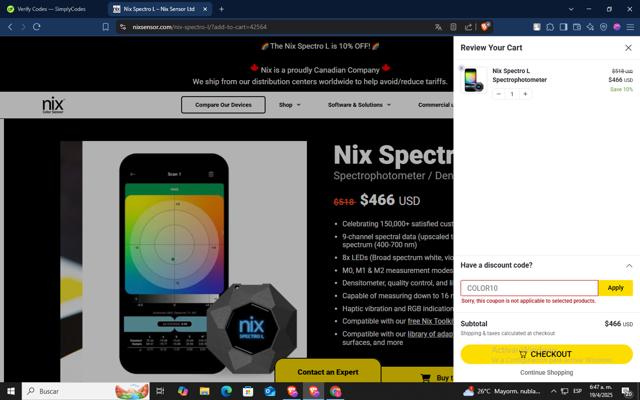Toggle the browser sidebar panel icon
Image resolution: width=640 pixels, height=400 pixels.
click(x=563, y=27)
